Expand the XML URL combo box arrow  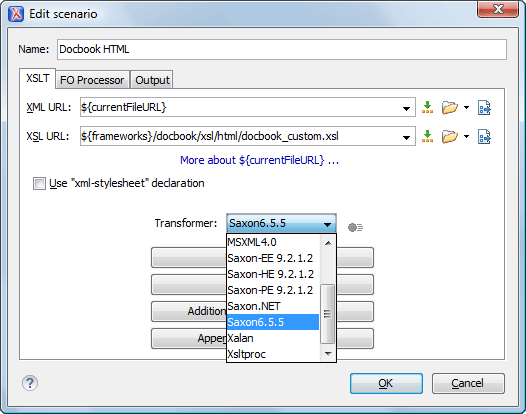(x=406, y=108)
